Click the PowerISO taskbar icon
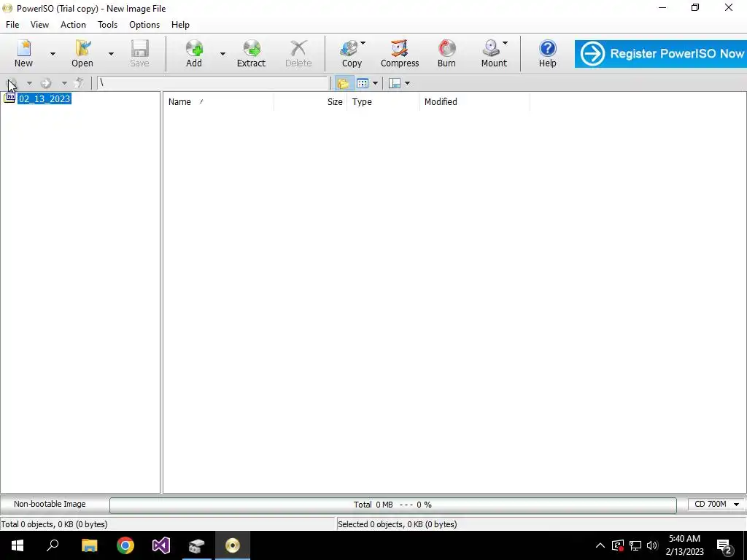747x560 pixels. 233,545
